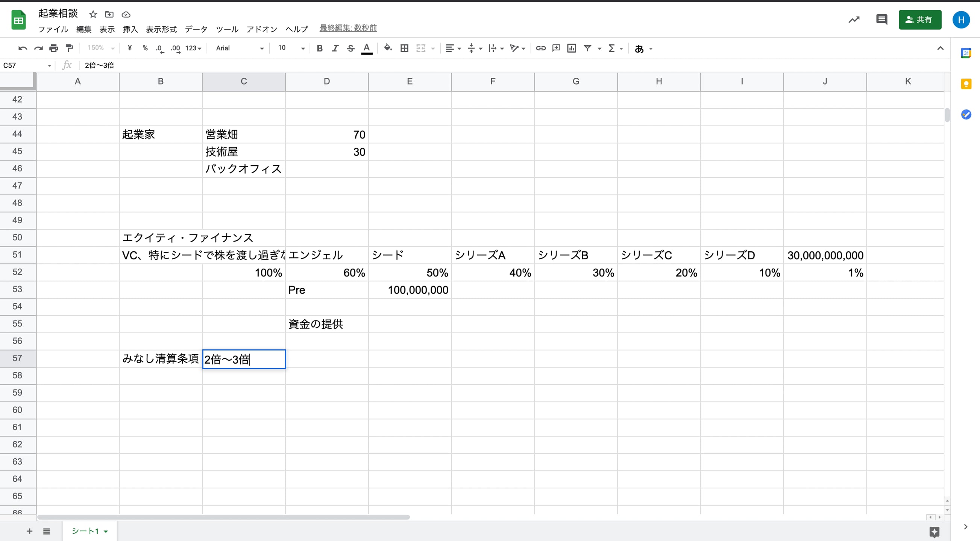The height and width of the screenshot is (541, 980).
Task: Click the paint format roller icon
Action: [69, 48]
